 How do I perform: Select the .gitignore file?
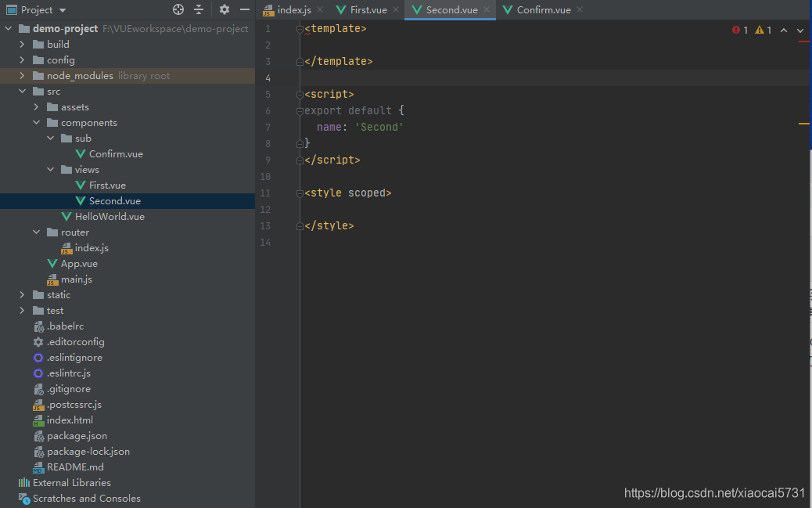tap(68, 389)
